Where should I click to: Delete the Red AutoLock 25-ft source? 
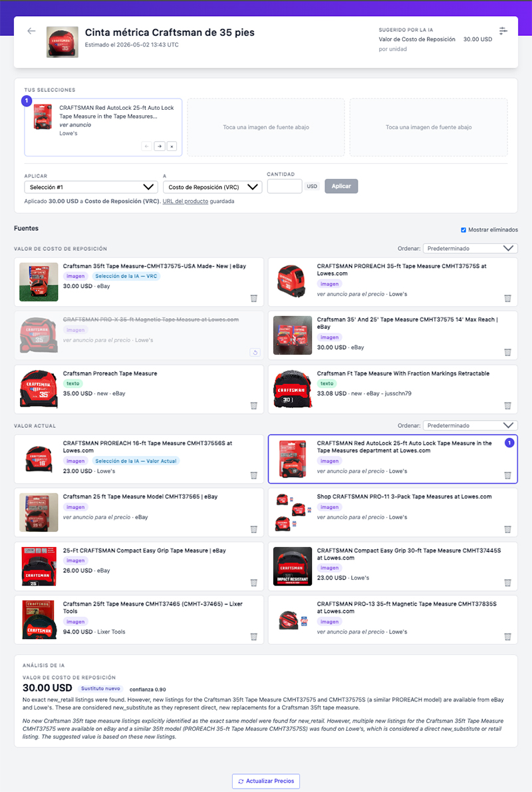[x=508, y=475]
